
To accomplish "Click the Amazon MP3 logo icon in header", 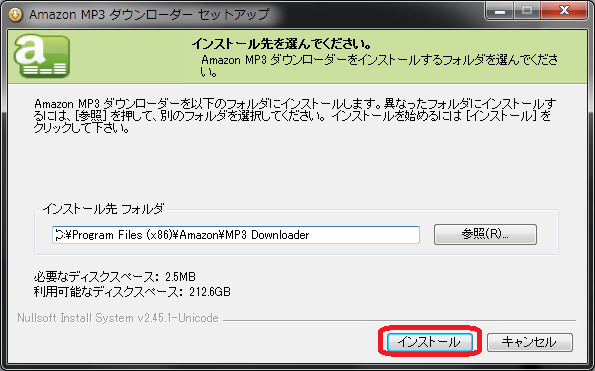I will [42, 56].
